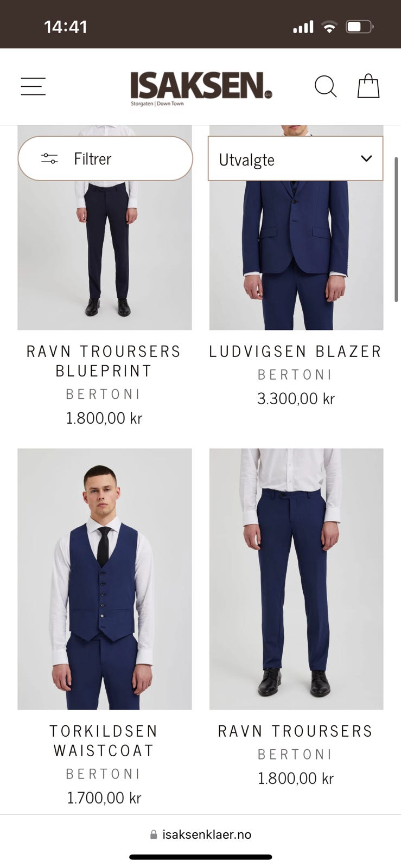Select Torkildsen Waistcoat product image
This screenshot has width=401, height=868.
pyautogui.click(x=105, y=579)
